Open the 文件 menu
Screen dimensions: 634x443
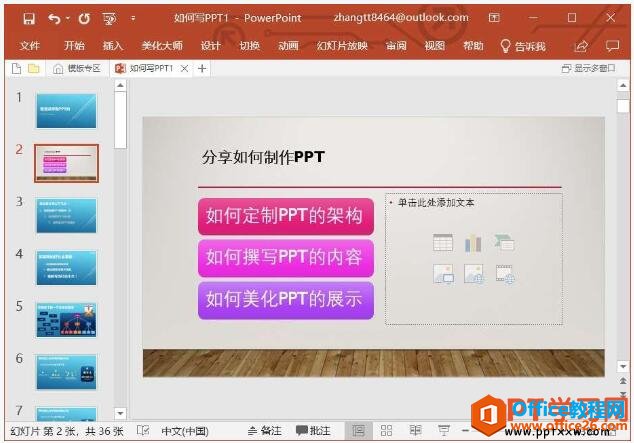tap(30, 46)
